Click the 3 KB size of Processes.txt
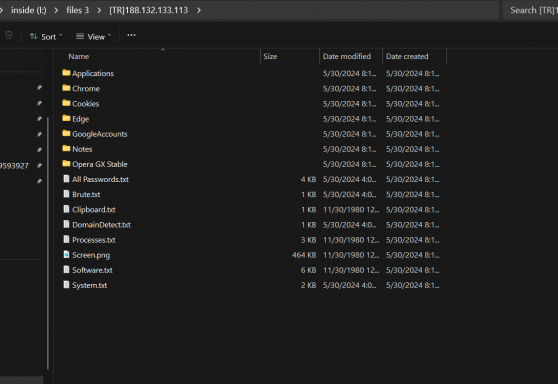Image resolution: width=558 pixels, height=384 pixels. pyautogui.click(x=308, y=240)
